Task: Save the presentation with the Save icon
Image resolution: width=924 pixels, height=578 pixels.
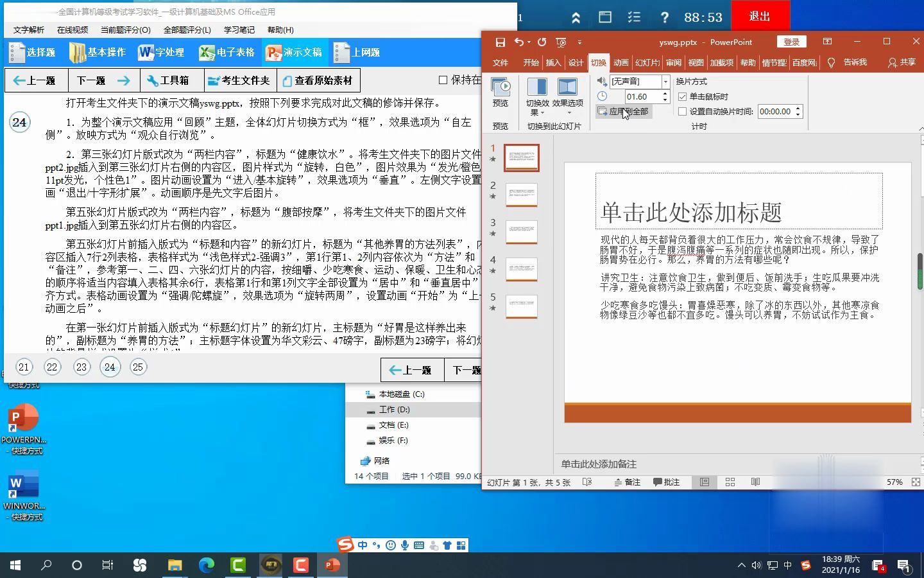Action: pyautogui.click(x=500, y=42)
